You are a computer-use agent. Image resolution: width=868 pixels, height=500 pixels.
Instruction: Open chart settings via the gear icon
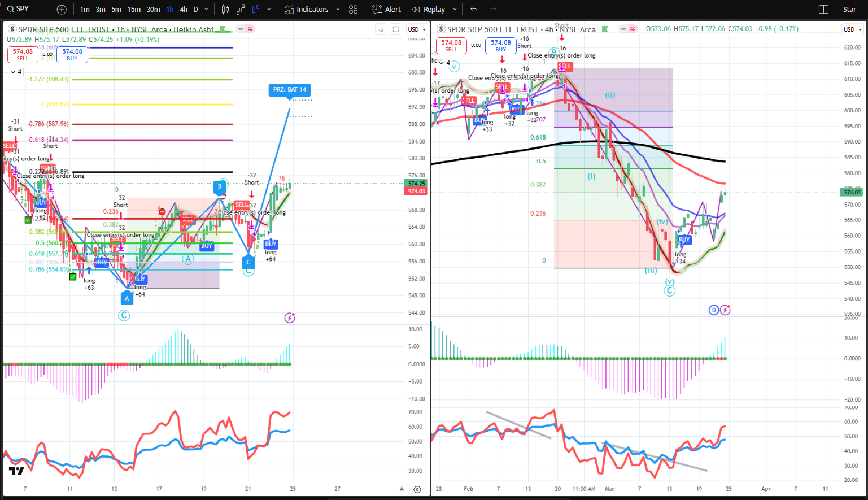[x=417, y=489]
